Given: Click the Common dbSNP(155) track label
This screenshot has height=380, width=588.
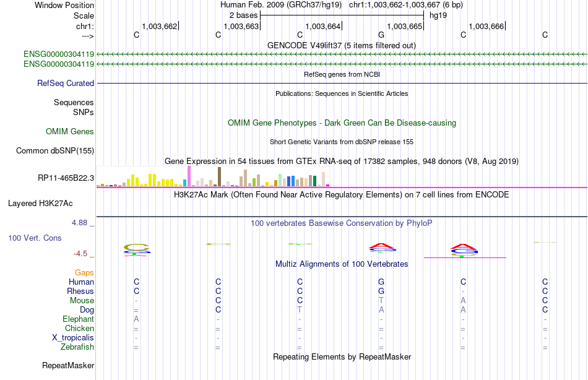Looking at the screenshot, I should [54, 151].
